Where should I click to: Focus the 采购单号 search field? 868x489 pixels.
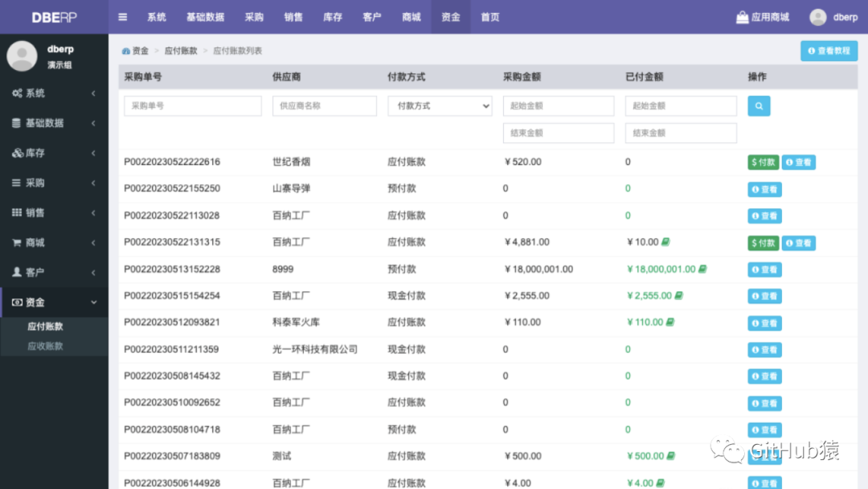pyautogui.click(x=193, y=106)
